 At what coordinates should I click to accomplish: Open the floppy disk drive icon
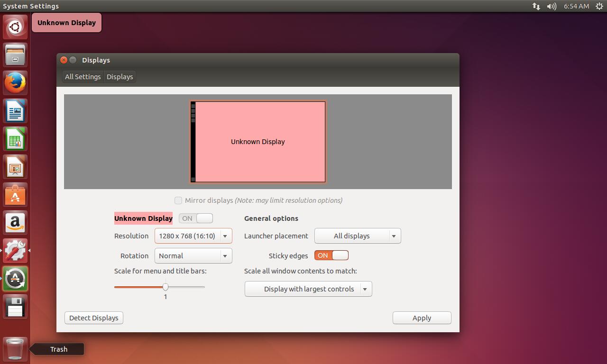point(15,307)
